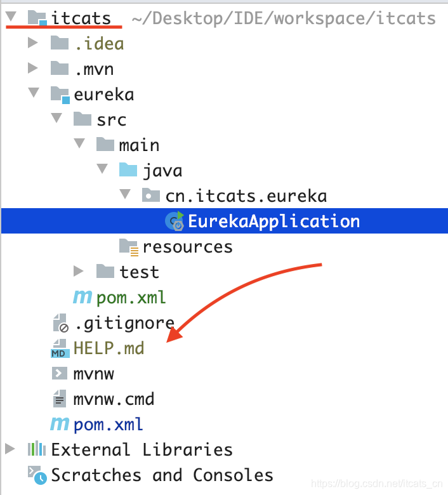Screen dimensions: 448x495
Task: Click the itcats module folder icon
Action: 37,18
